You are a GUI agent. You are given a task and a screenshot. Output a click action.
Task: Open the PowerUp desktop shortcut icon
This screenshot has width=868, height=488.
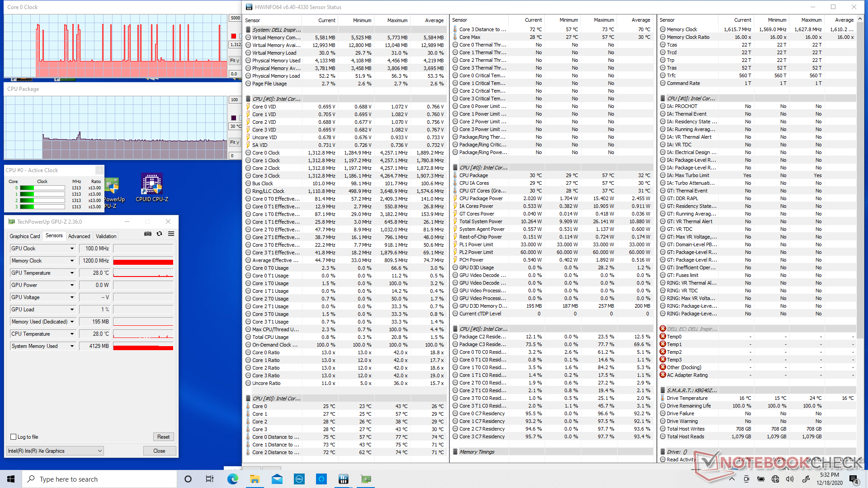click(112, 193)
